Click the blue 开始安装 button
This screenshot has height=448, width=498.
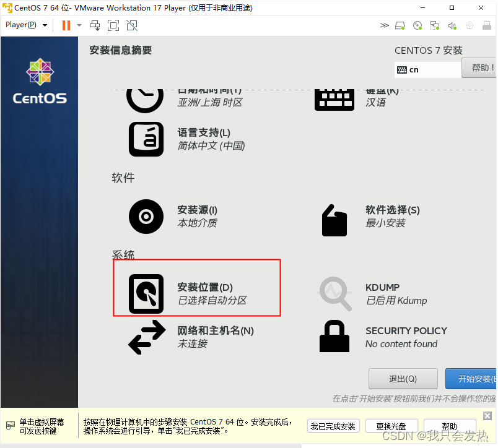pos(471,379)
